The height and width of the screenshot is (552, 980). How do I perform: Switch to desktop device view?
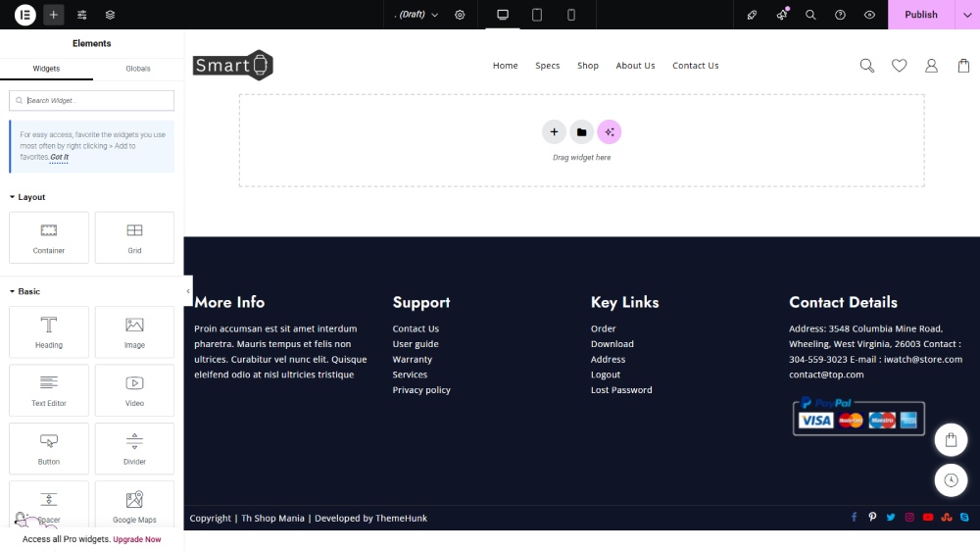pyautogui.click(x=503, y=15)
